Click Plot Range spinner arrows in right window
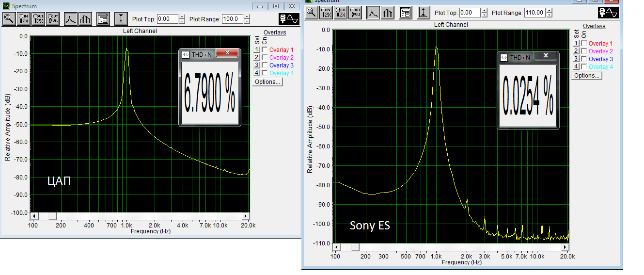This screenshot has width=644, height=275. [550, 13]
